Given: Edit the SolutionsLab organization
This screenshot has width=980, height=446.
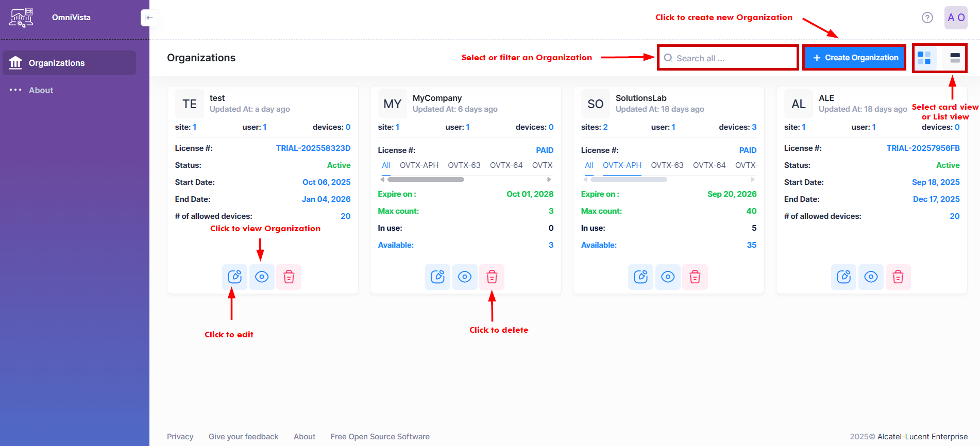Looking at the screenshot, I should point(640,277).
